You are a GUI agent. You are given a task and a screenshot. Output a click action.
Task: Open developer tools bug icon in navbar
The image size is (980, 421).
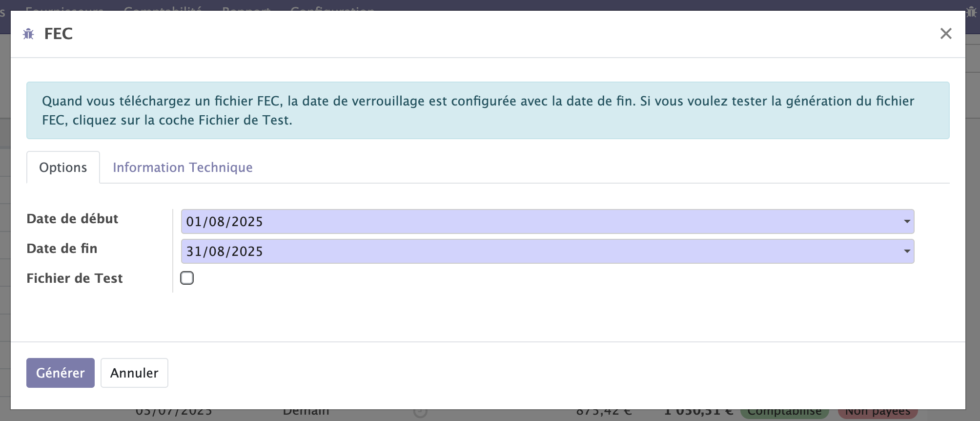972,12
